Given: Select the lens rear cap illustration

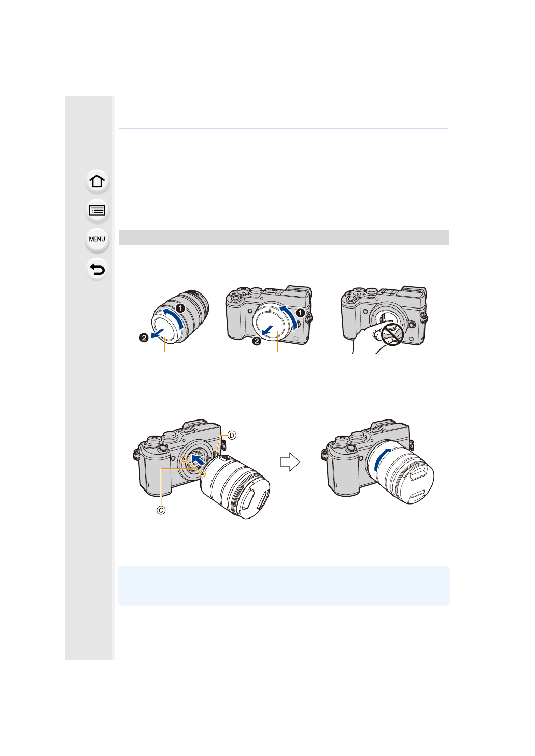Looking at the screenshot, I should pyautogui.click(x=180, y=316).
